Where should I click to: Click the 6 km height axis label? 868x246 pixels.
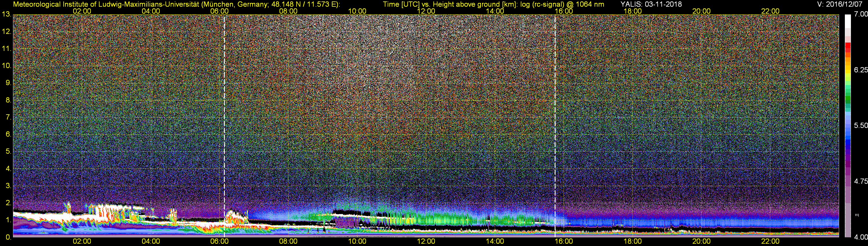coord(8,134)
